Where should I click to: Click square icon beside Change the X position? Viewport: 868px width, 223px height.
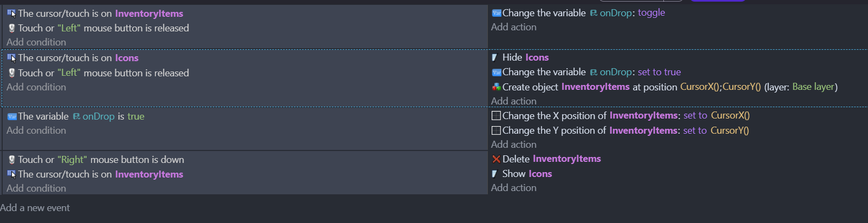pyautogui.click(x=496, y=115)
